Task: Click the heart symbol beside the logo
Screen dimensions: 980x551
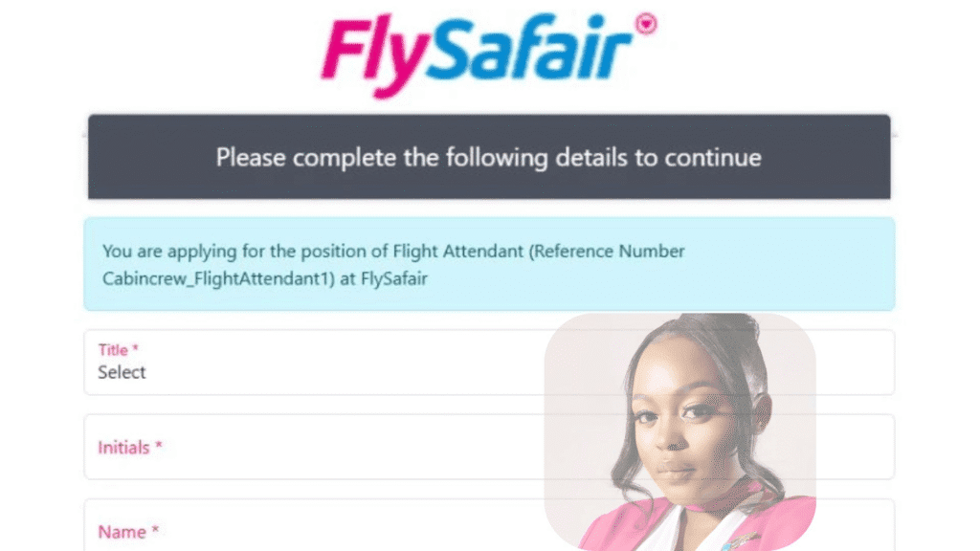Action: pos(647,22)
